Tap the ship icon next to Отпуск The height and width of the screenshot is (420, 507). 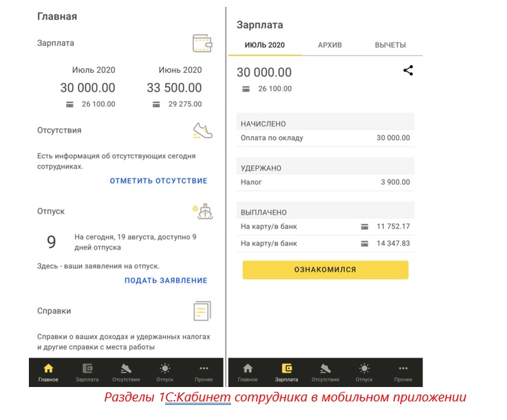pos(203,211)
